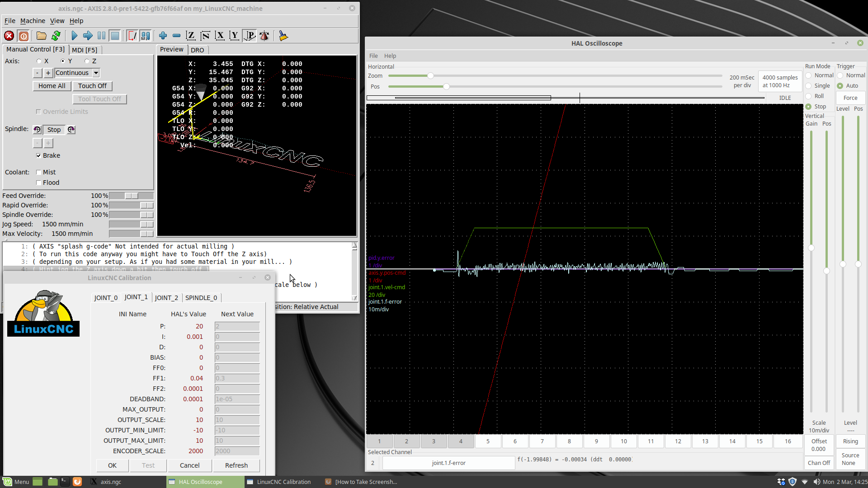
Task: Run the program with play icon
Action: 75,36
